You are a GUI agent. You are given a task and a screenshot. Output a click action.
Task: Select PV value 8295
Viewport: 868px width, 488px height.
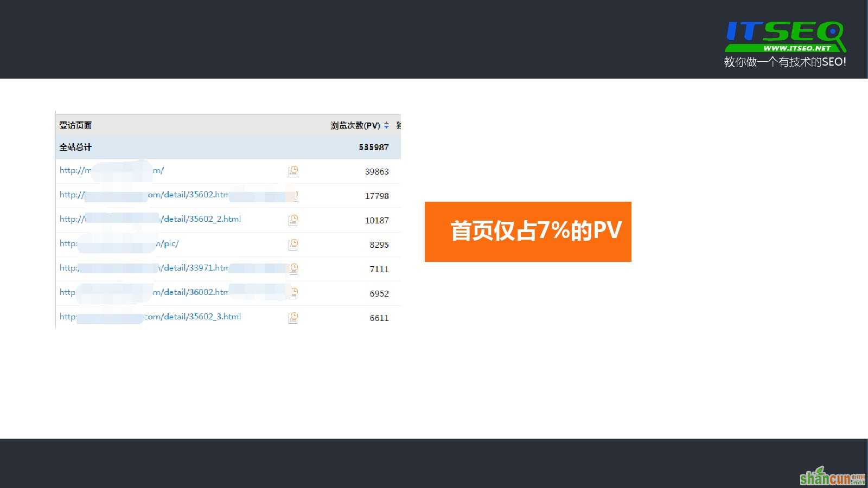coord(379,245)
